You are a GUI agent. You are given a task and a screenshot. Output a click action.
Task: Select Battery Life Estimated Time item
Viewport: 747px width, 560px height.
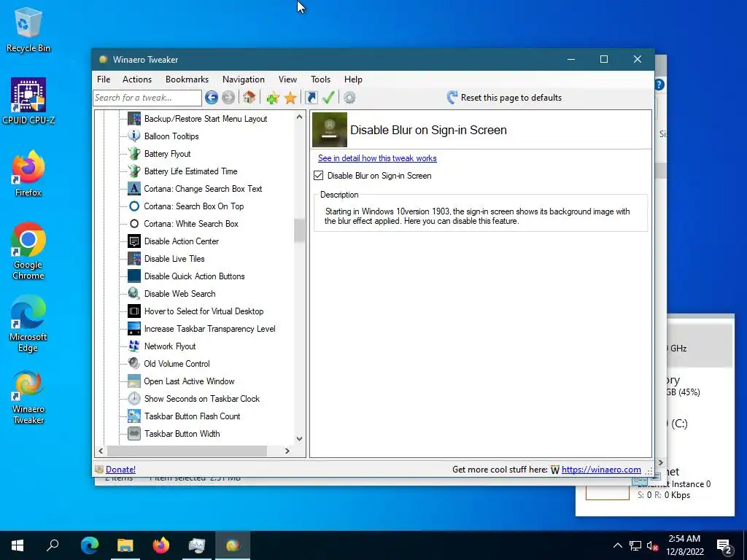[190, 171]
